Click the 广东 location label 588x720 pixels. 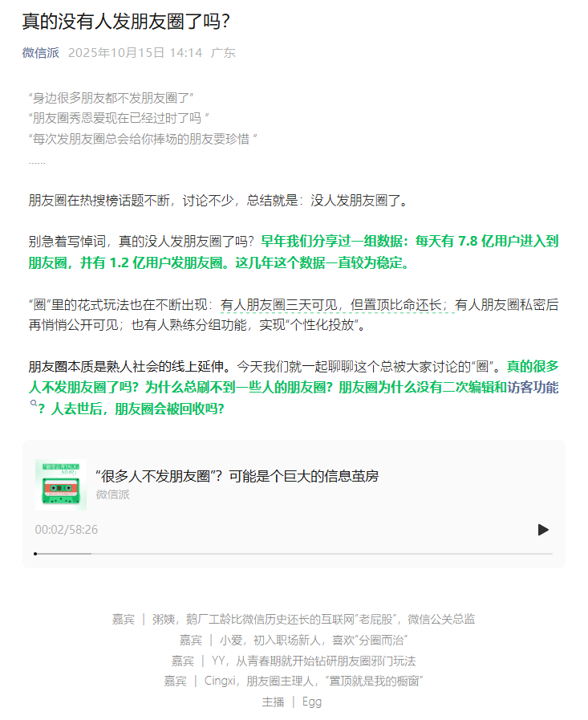click(x=224, y=53)
